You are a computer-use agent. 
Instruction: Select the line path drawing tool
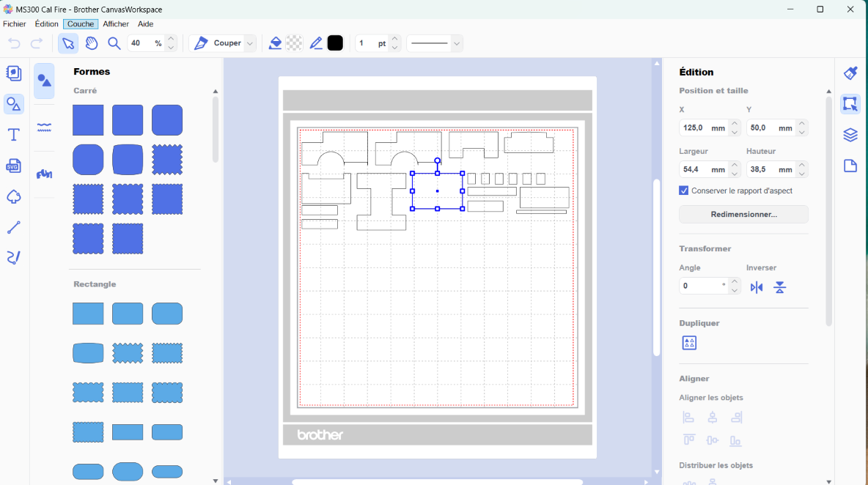[13, 228]
